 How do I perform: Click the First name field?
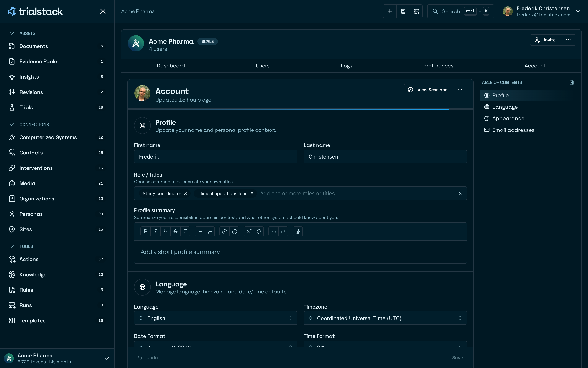tap(216, 157)
